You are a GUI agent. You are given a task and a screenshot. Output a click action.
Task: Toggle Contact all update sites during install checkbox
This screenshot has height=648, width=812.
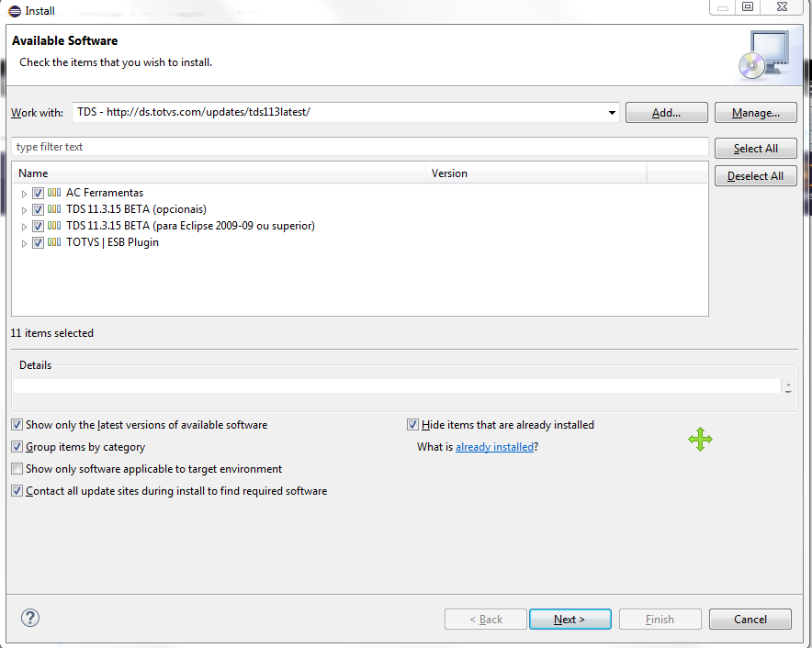coord(17,491)
